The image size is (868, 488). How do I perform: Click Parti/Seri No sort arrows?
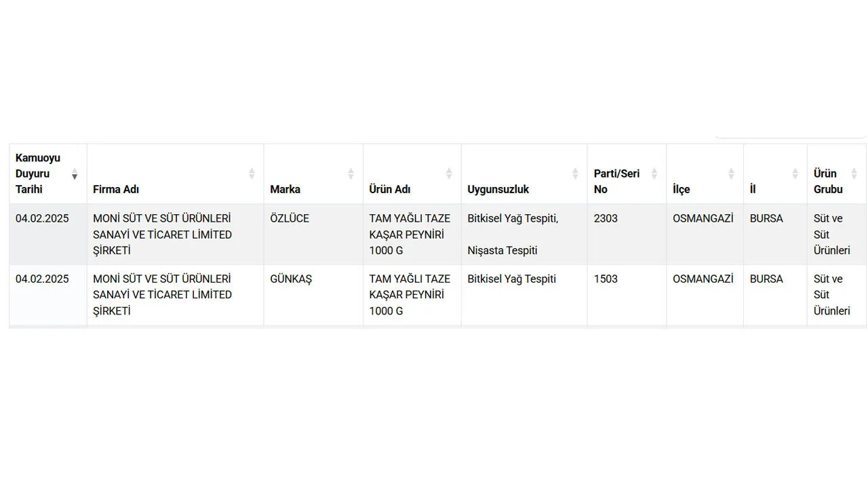point(654,174)
